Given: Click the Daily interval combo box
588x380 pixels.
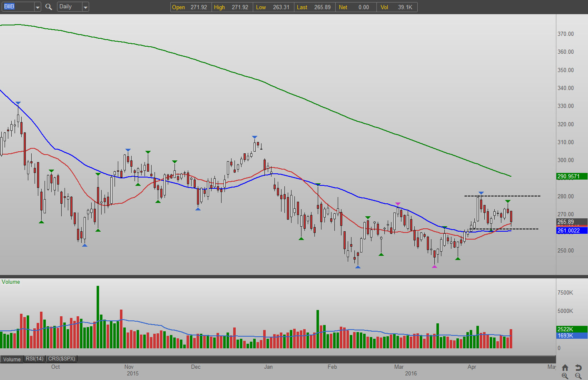Looking at the screenshot, I should [x=69, y=7].
